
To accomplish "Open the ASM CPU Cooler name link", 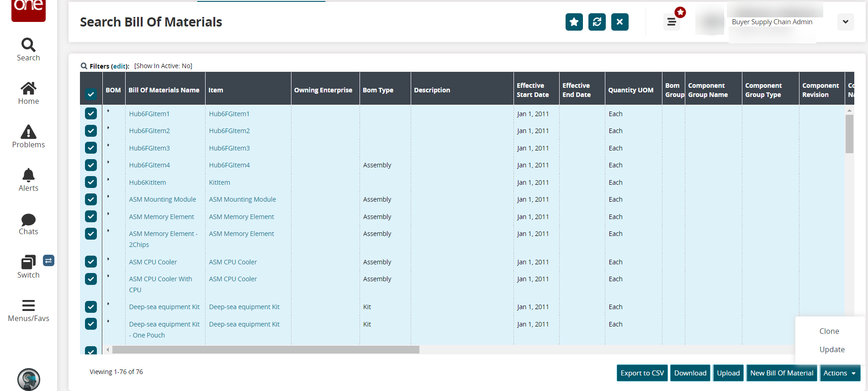I will pos(153,262).
